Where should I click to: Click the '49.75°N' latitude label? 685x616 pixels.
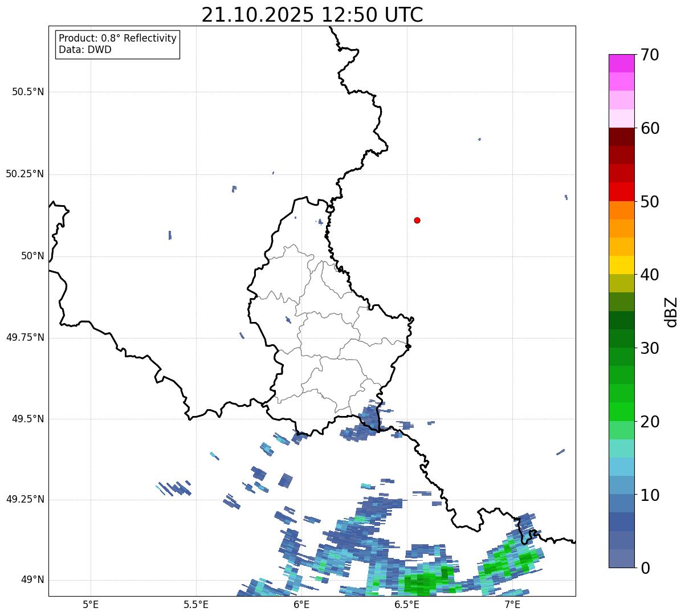coord(25,337)
